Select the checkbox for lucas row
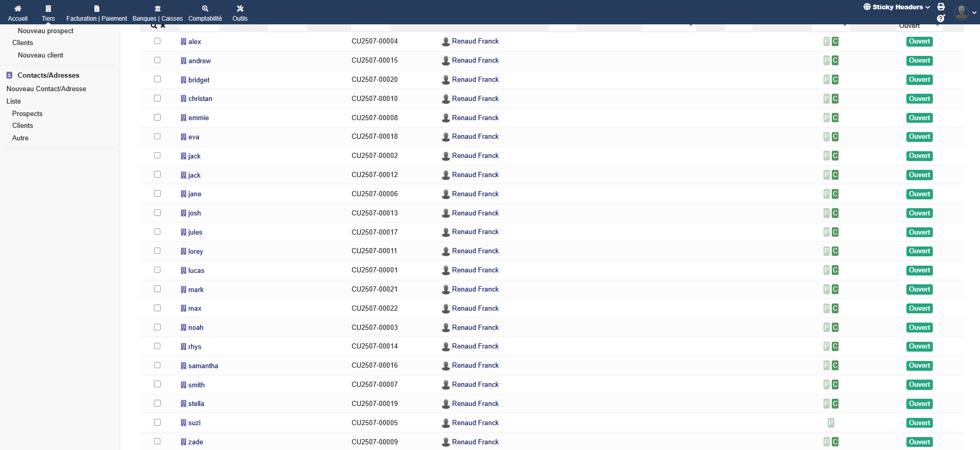 (157, 270)
